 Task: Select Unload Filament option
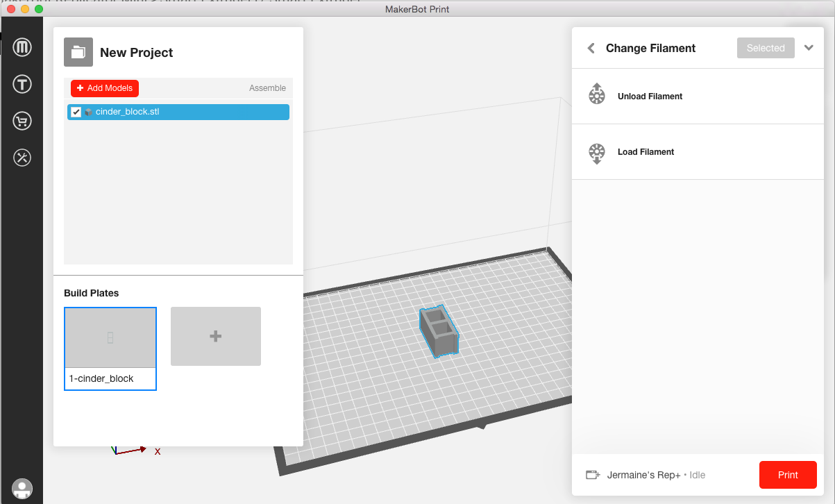pos(698,96)
